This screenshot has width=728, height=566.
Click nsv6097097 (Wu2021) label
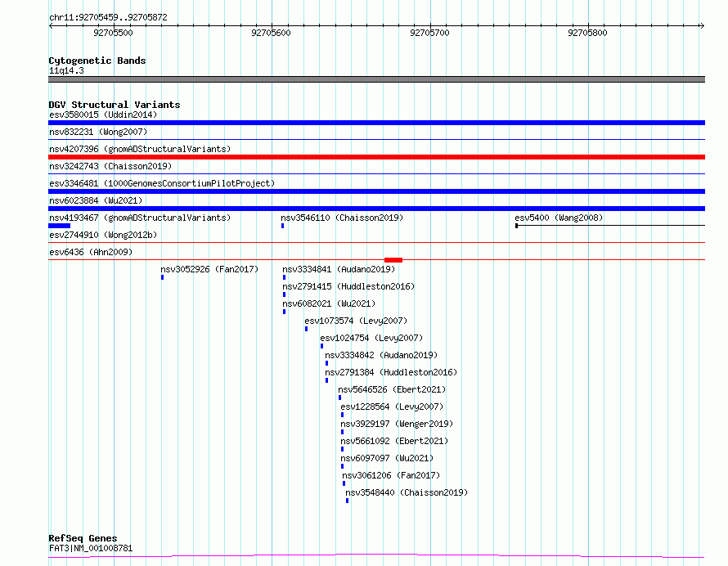click(387, 458)
